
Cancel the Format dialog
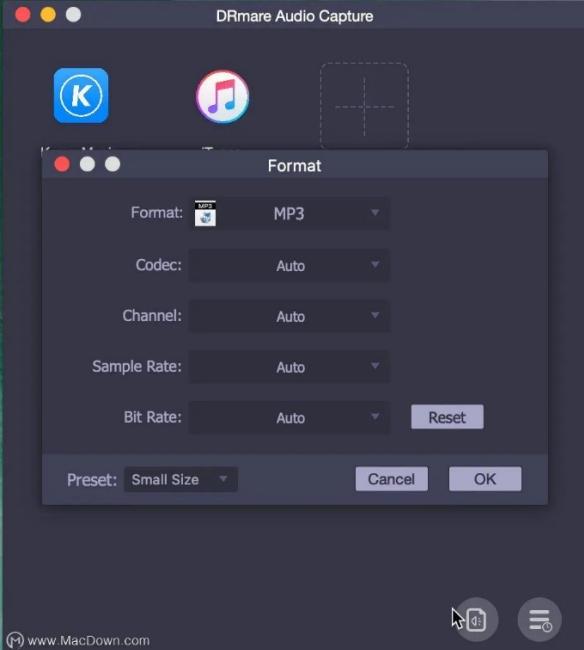(x=392, y=479)
